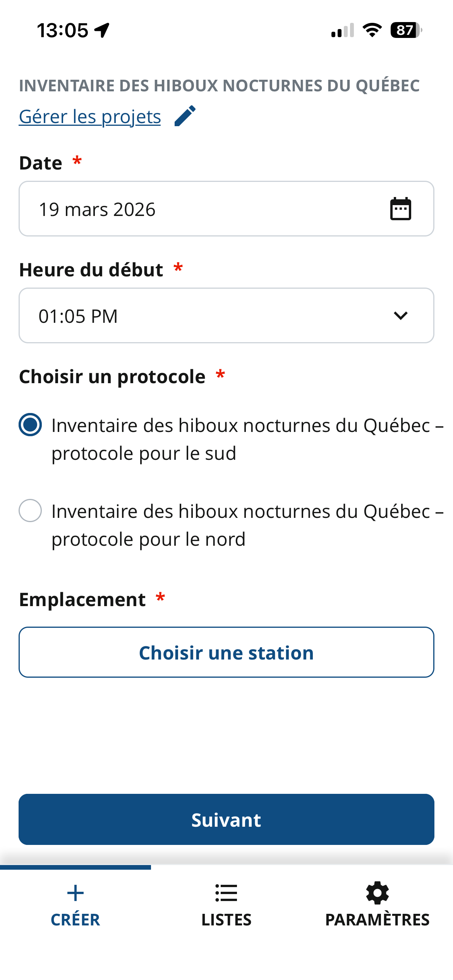The width and height of the screenshot is (453, 980).
Task: Select the protocole pour le nord radio button
Action: pyautogui.click(x=30, y=511)
